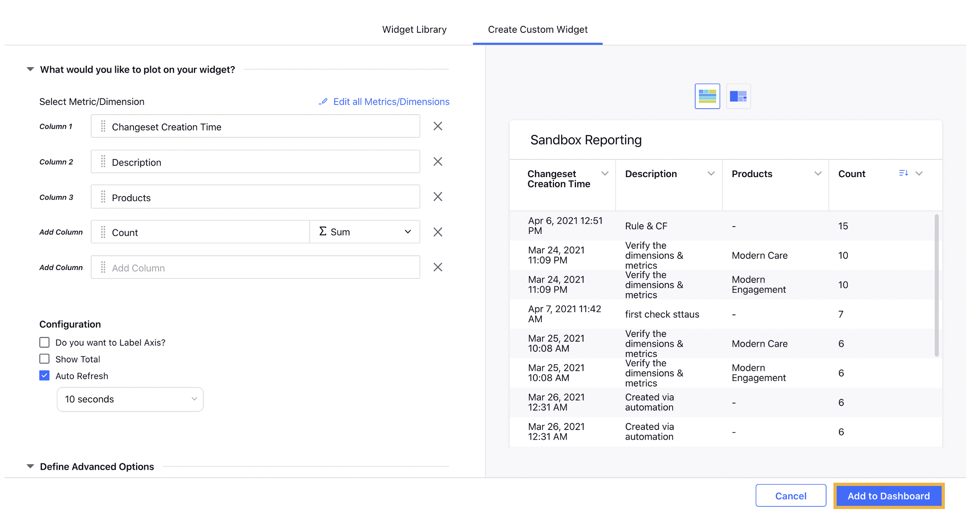Click the table view layout icon
This screenshot has height=516, width=980.
pyautogui.click(x=707, y=97)
